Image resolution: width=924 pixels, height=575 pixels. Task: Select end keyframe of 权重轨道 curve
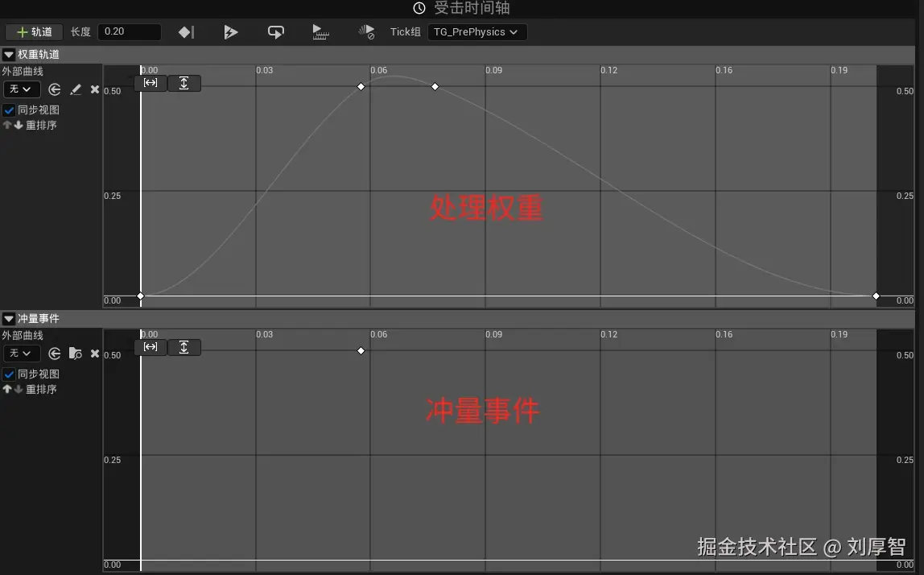click(x=876, y=296)
